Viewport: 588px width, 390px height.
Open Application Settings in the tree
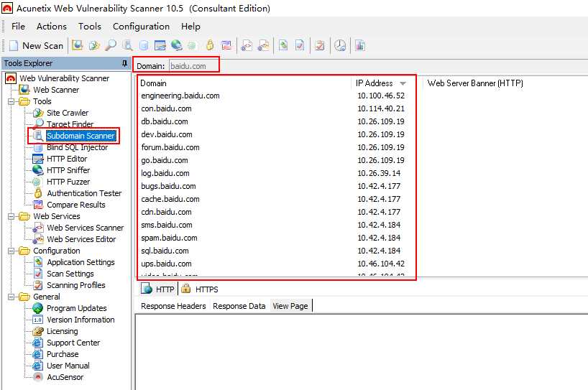click(81, 262)
